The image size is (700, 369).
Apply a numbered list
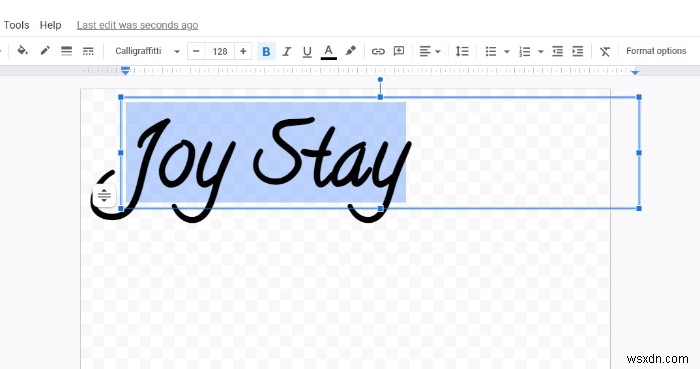click(x=525, y=51)
